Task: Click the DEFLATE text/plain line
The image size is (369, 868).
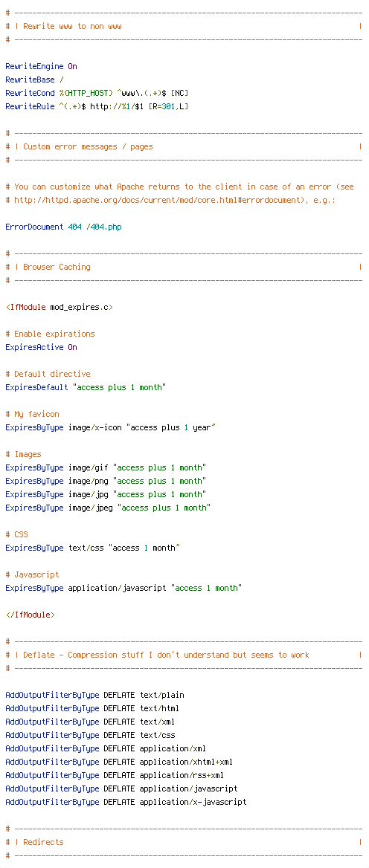Action: coord(94,695)
